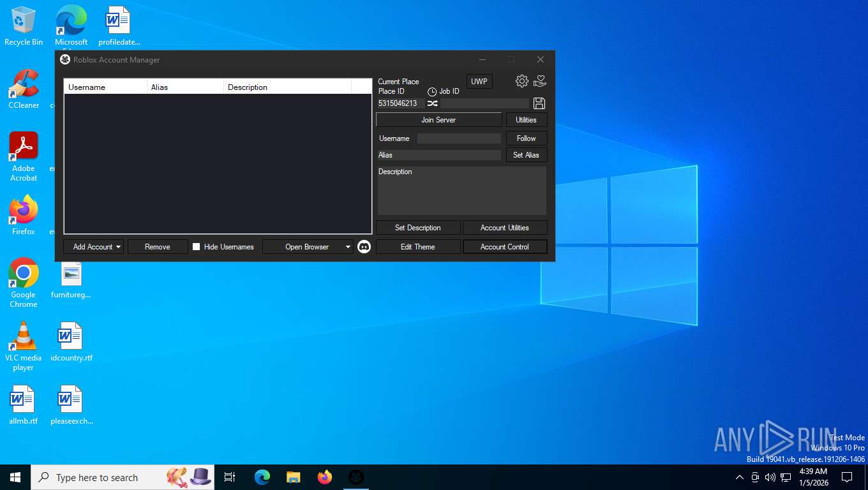868x490 pixels.
Task: Expand the Add Account dropdown arrow
Action: point(119,247)
